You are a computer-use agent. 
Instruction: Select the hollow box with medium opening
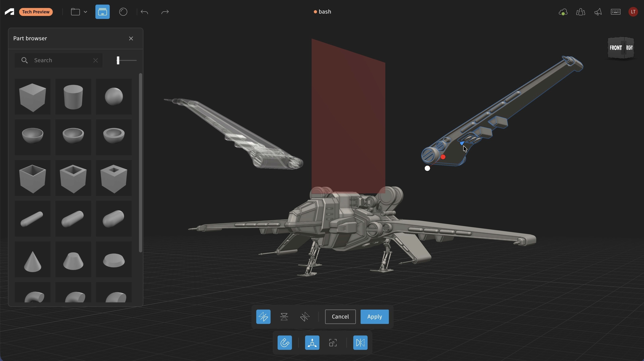pyautogui.click(x=73, y=178)
